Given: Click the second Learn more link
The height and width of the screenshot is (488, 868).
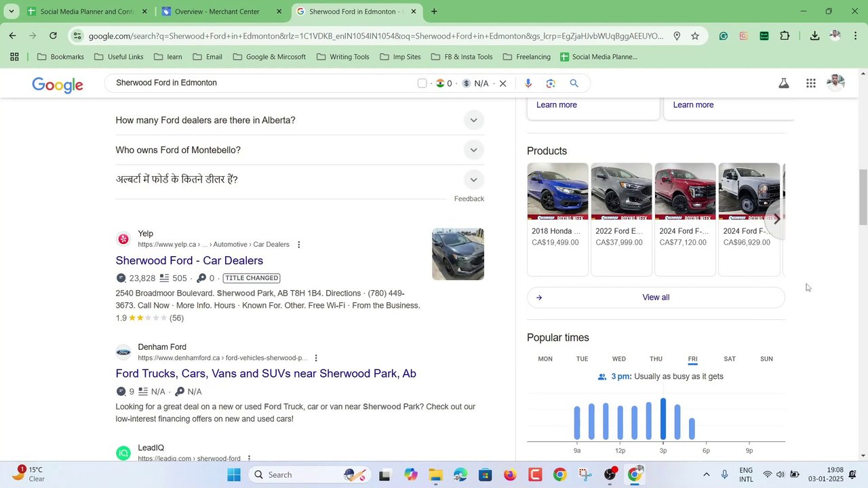Looking at the screenshot, I should click(x=693, y=105).
